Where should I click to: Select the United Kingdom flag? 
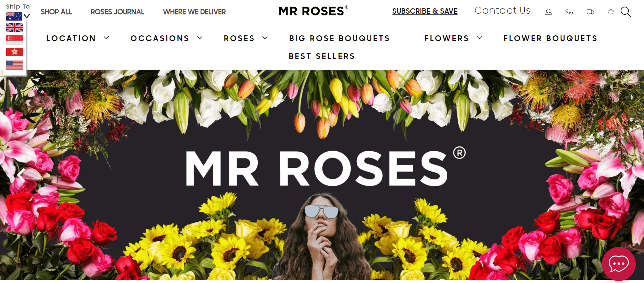pos(14,28)
